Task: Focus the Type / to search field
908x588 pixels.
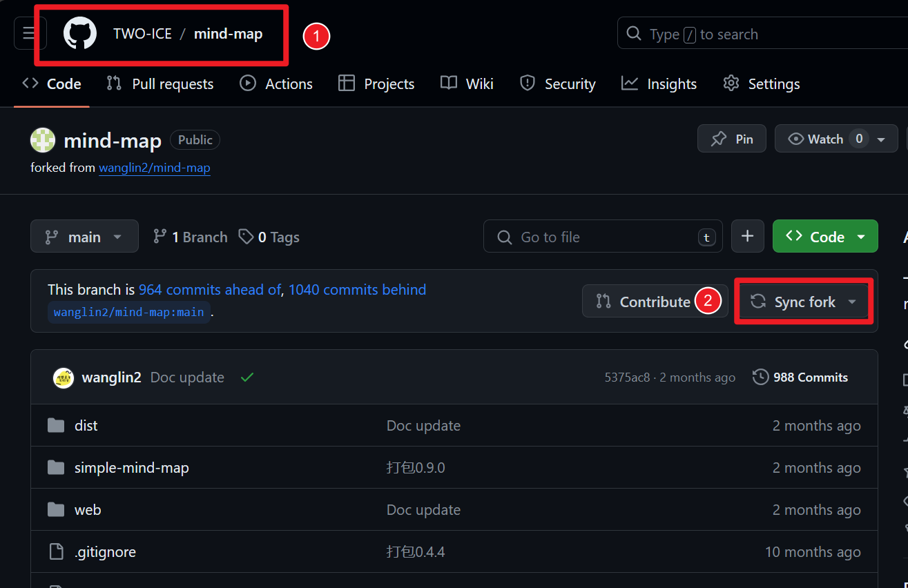Action: click(762, 34)
